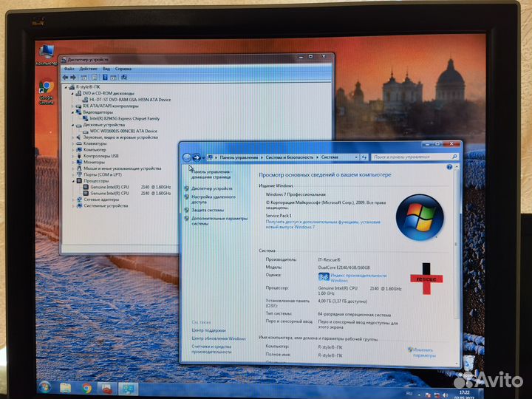Open Диспетчер устройств link in sidebar
The width and height of the screenshot is (532, 399).
point(212,188)
